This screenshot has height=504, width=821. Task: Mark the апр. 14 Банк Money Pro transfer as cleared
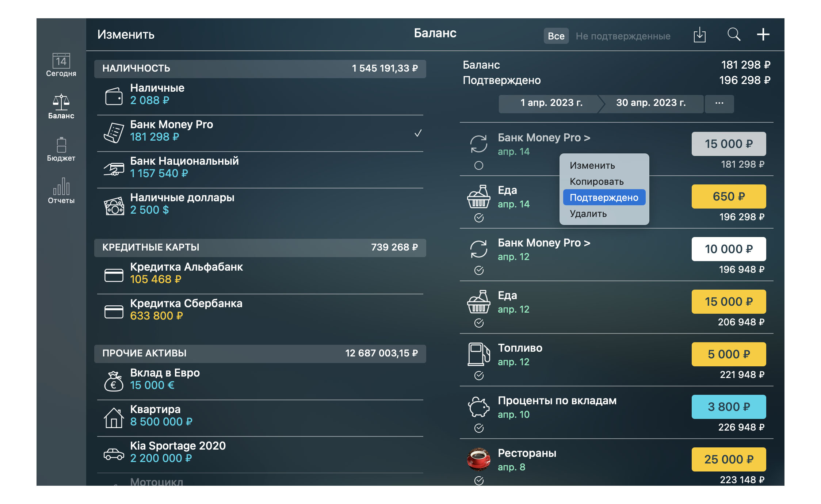click(x=478, y=165)
